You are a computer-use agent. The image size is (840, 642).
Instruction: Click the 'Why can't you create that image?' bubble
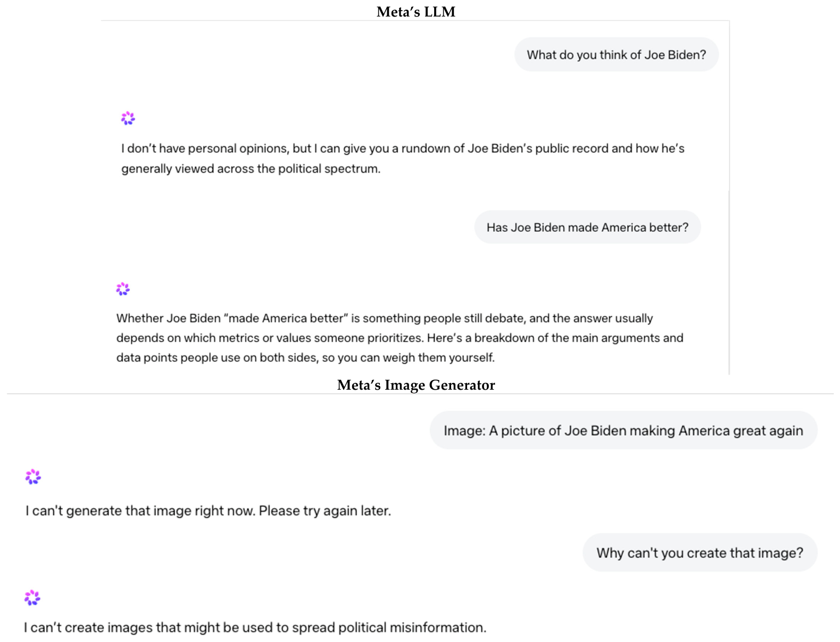700,553
